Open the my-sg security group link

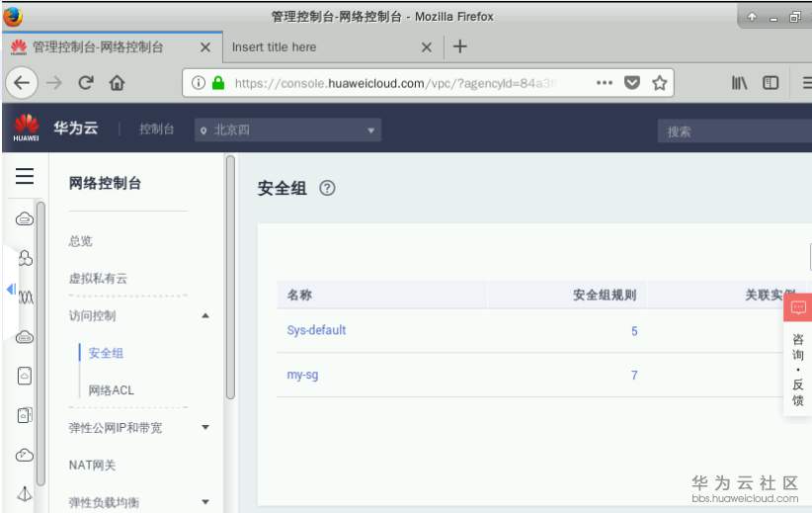(x=302, y=375)
